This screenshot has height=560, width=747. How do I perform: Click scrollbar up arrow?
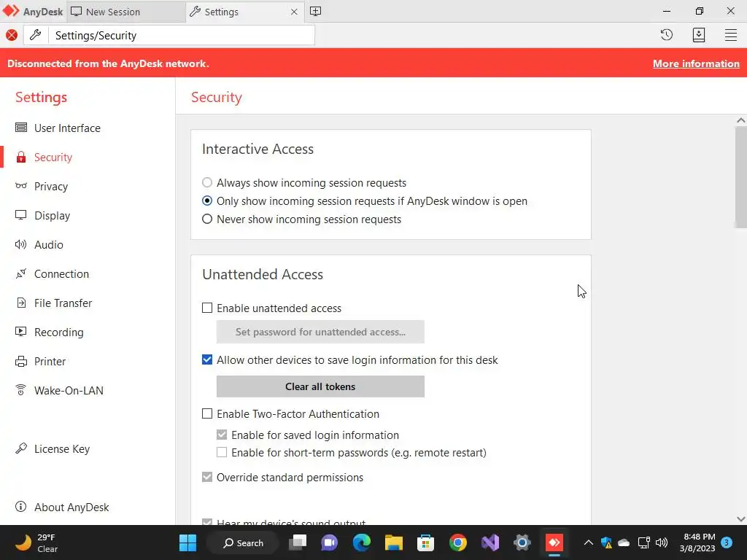tap(741, 120)
